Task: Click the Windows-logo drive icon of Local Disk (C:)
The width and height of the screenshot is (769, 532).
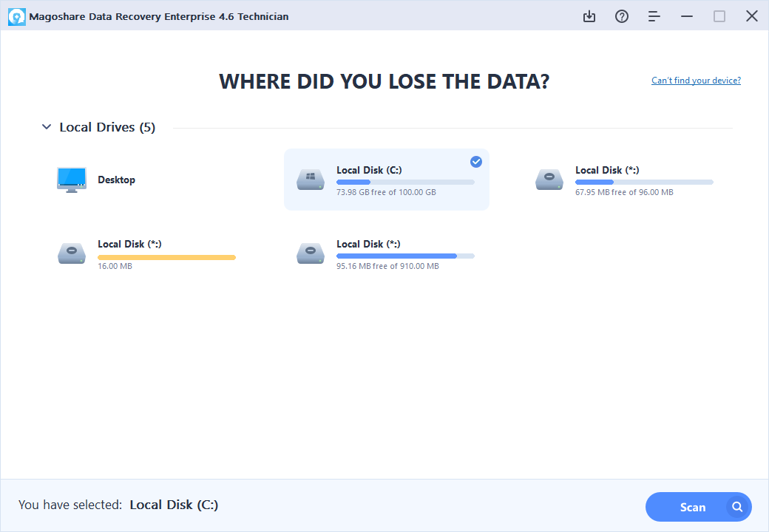Action: [x=311, y=179]
